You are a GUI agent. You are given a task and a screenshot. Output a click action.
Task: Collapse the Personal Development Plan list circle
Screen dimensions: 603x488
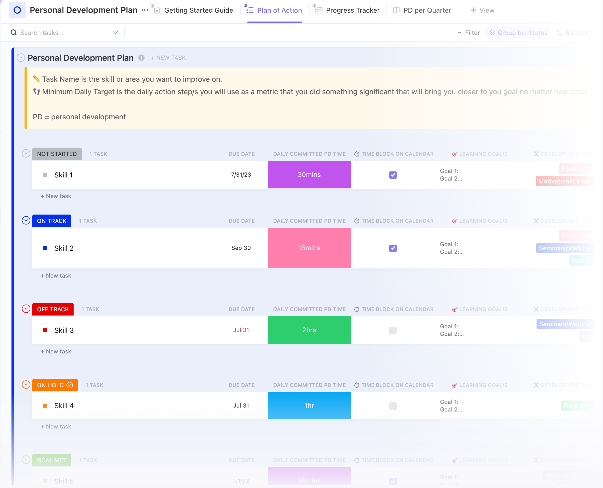pyautogui.click(x=21, y=58)
